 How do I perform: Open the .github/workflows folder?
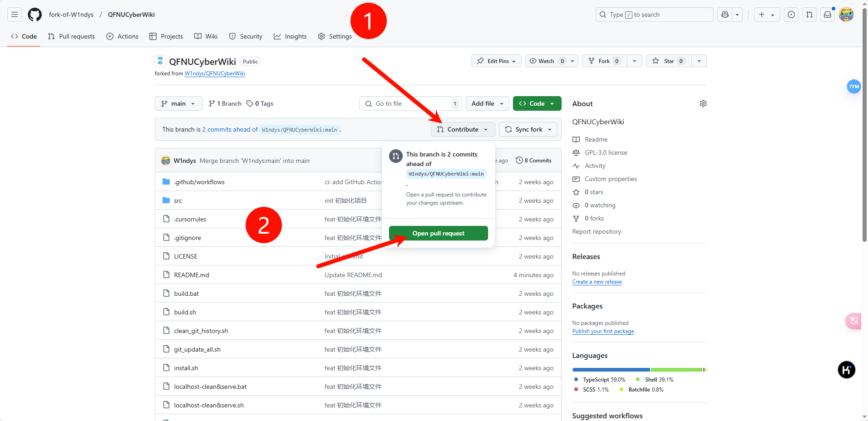pos(199,182)
